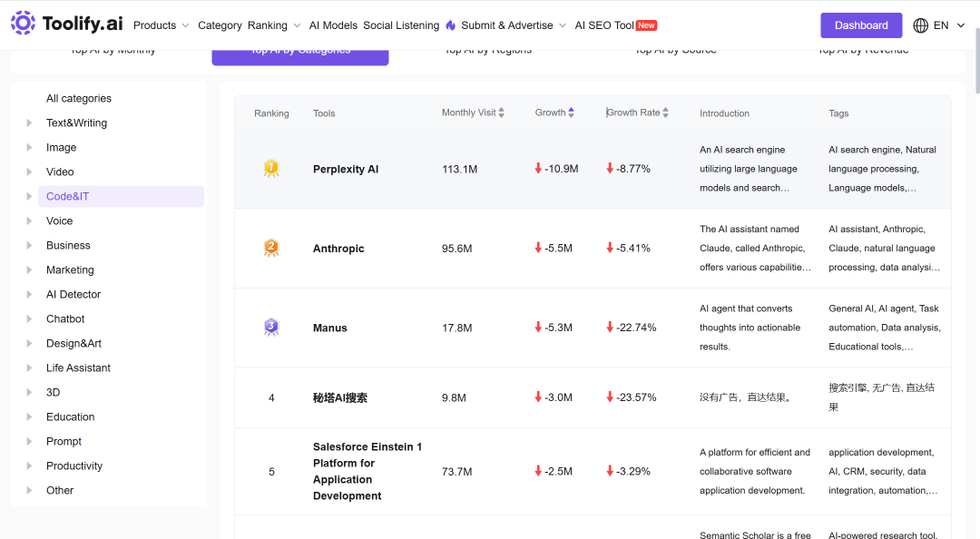
Task: Expand the Productivity category arrow
Action: tap(29, 465)
